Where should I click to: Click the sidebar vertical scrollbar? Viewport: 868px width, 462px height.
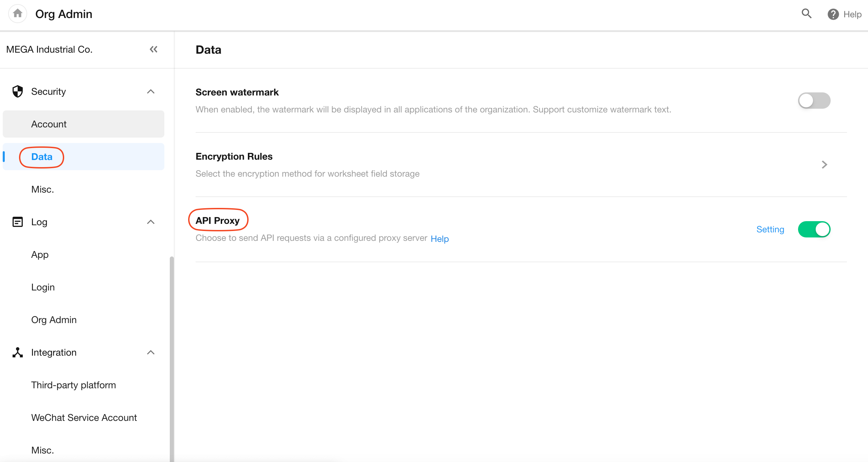(x=172, y=357)
